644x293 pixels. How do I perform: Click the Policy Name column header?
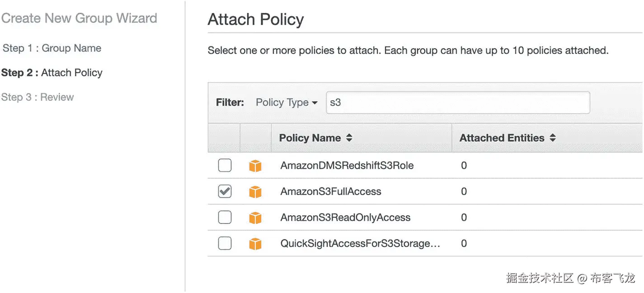tap(310, 138)
